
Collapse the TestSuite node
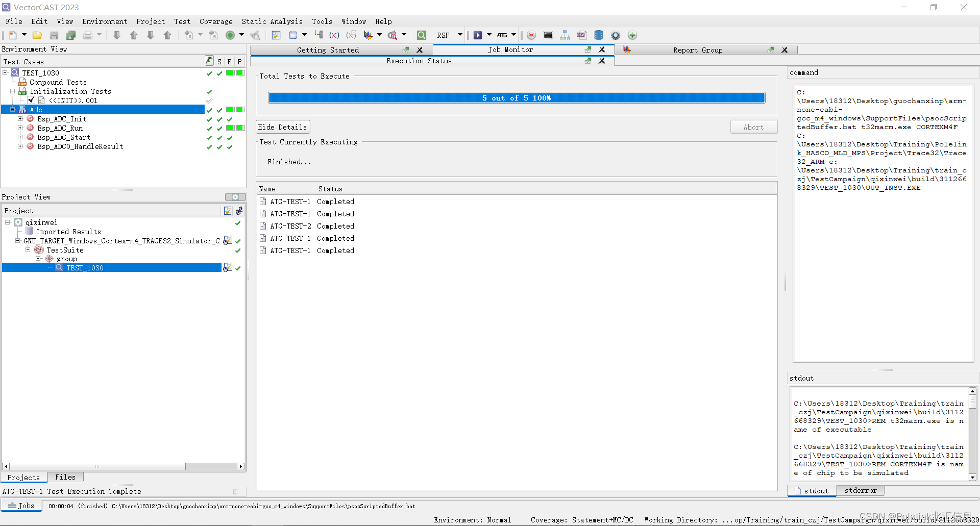[28, 250]
